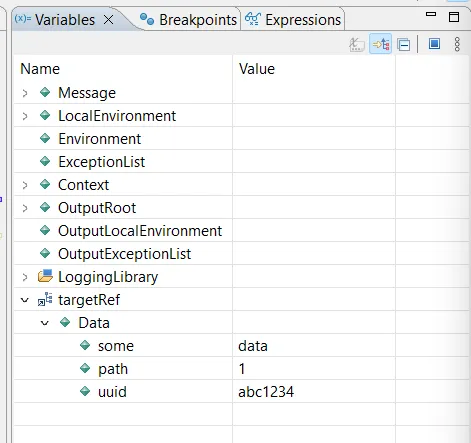Click the Collapse All toolbar icon

click(404, 45)
